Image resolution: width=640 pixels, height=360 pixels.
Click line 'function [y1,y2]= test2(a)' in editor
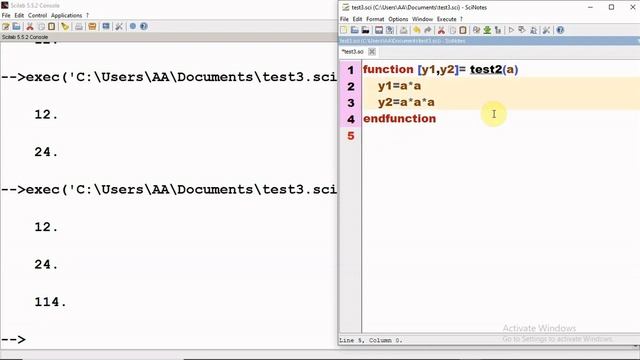click(x=440, y=69)
